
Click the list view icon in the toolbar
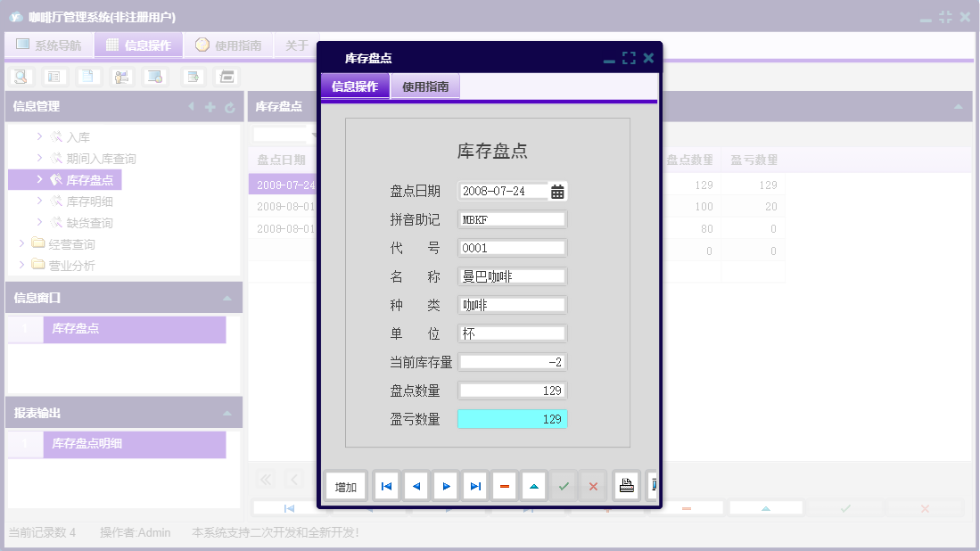tap(54, 77)
